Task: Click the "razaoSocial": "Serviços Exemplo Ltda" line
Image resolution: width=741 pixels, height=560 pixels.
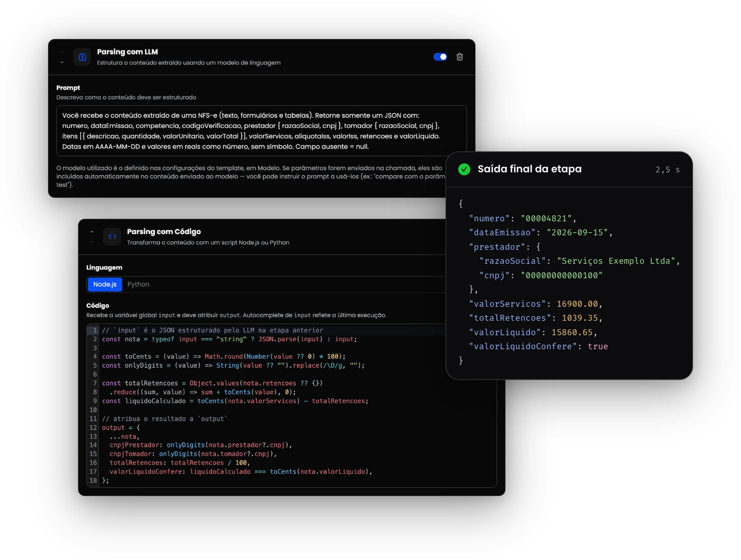Action: (580, 261)
